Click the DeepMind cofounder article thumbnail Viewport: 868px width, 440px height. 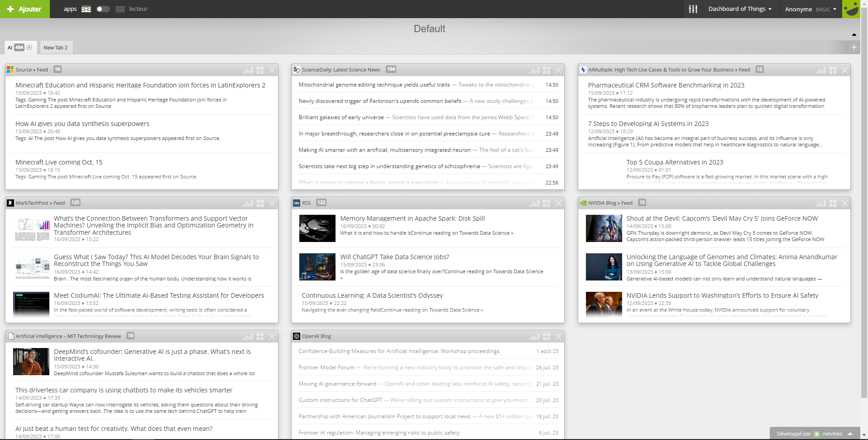tap(31, 362)
